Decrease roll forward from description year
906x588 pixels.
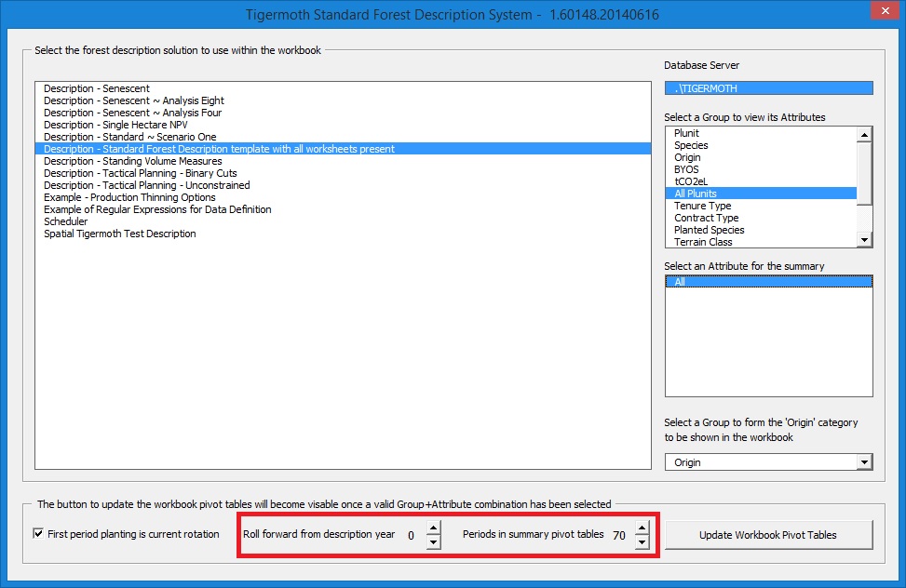433,542
